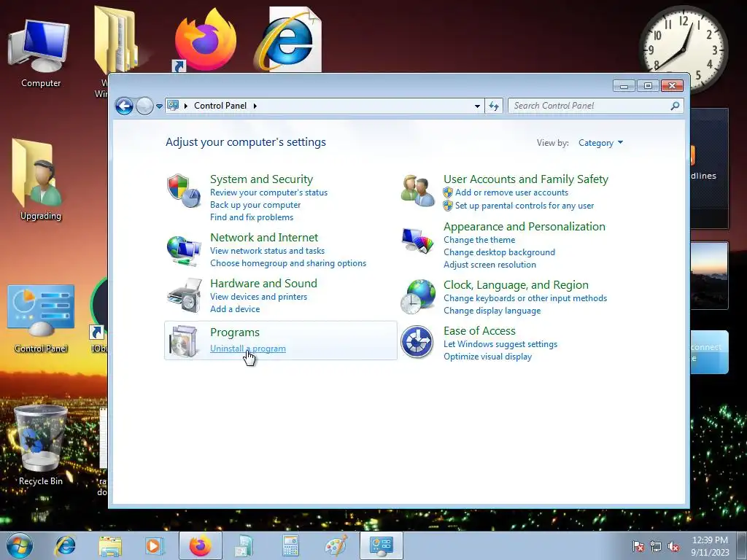Click the search magnifier icon
This screenshot has height=560, width=747.
(x=675, y=106)
